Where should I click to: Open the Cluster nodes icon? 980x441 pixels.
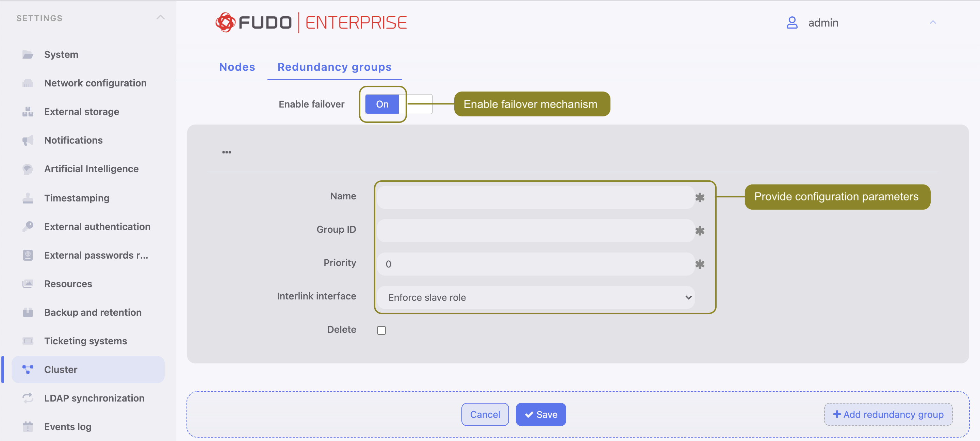point(28,370)
